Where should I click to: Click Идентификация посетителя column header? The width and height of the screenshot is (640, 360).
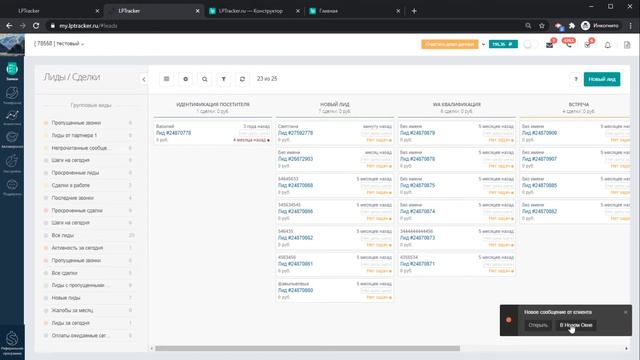coord(213,104)
